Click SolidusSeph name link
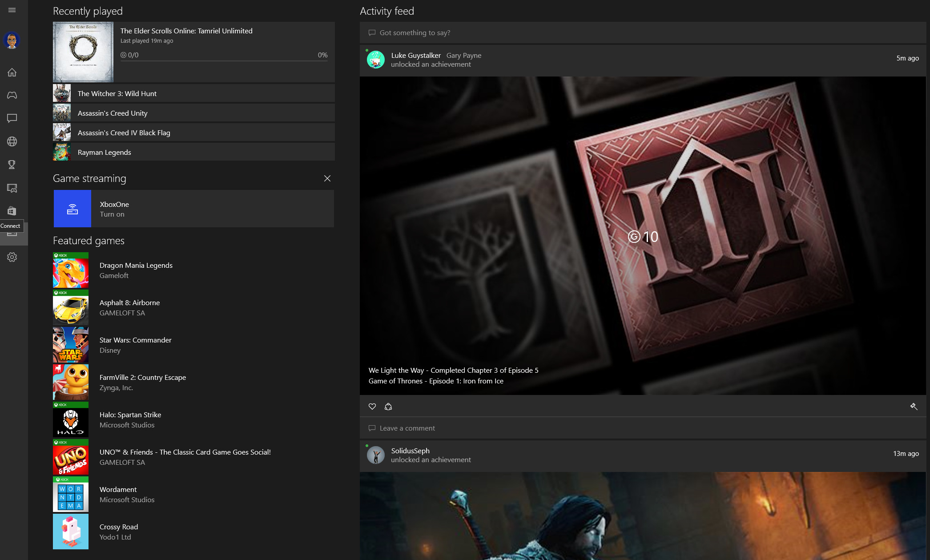930x560 pixels. coord(410,451)
